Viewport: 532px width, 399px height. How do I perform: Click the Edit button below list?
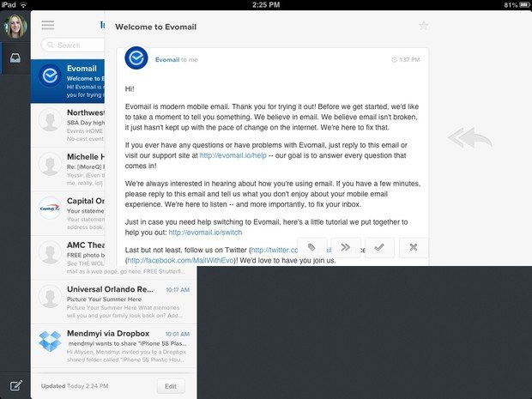[x=171, y=386]
